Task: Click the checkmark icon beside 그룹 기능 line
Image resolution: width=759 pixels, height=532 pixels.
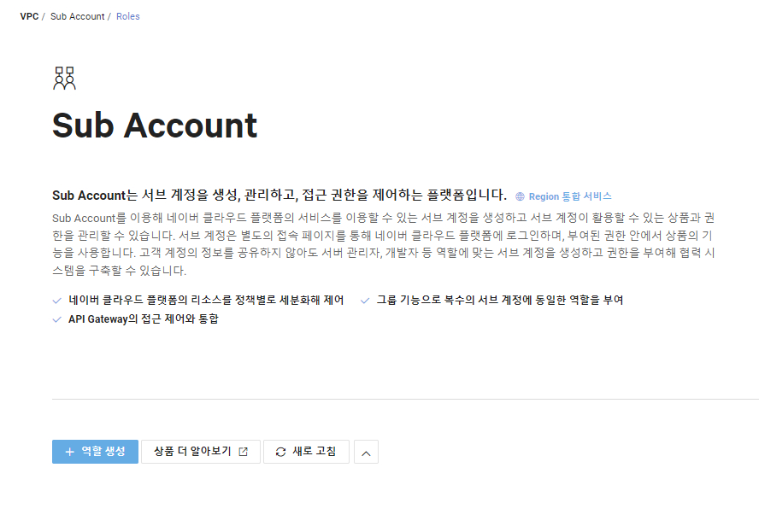Action: click(x=365, y=301)
